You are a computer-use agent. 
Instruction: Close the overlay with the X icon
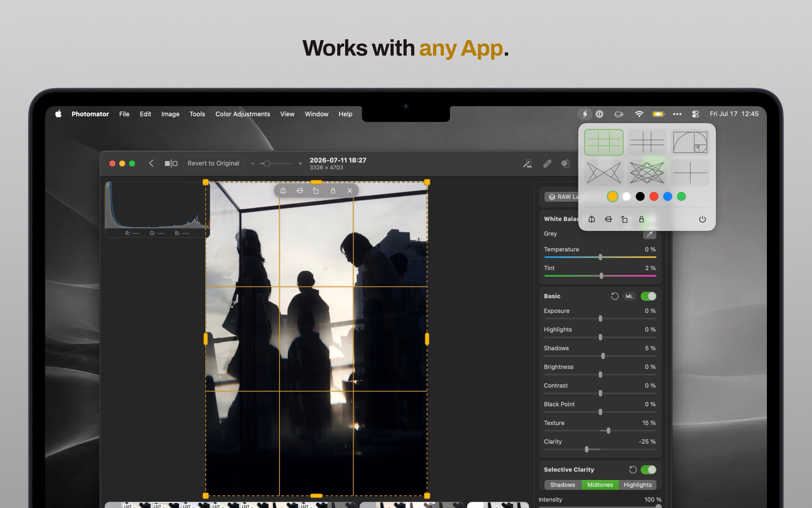point(350,191)
